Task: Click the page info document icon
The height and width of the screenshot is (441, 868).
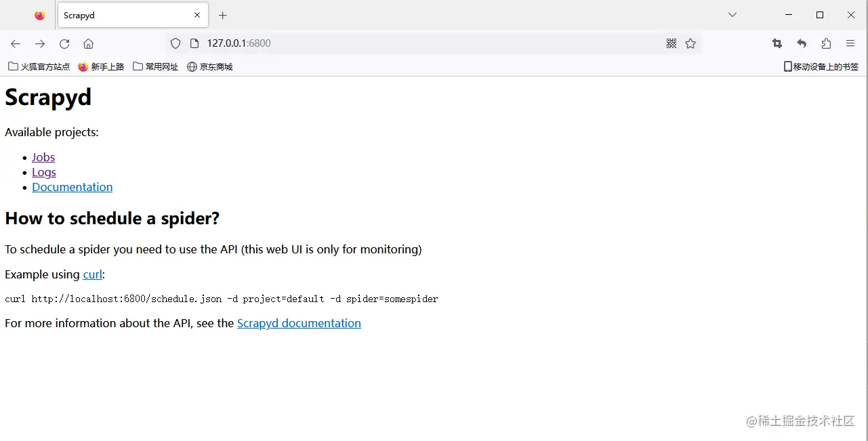Action: [x=194, y=43]
